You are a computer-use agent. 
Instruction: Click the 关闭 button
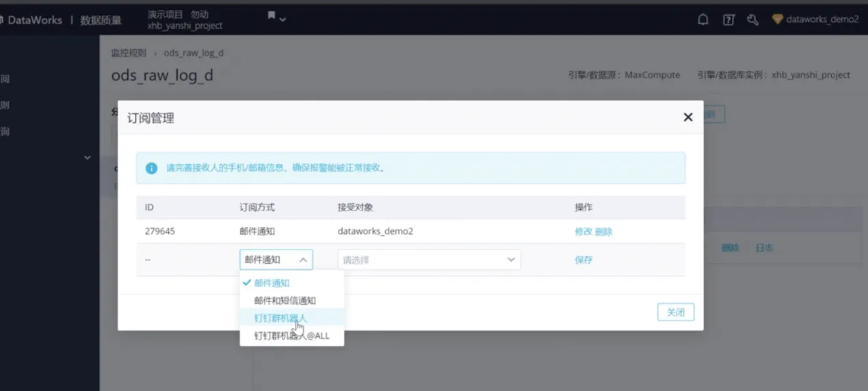pos(676,312)
